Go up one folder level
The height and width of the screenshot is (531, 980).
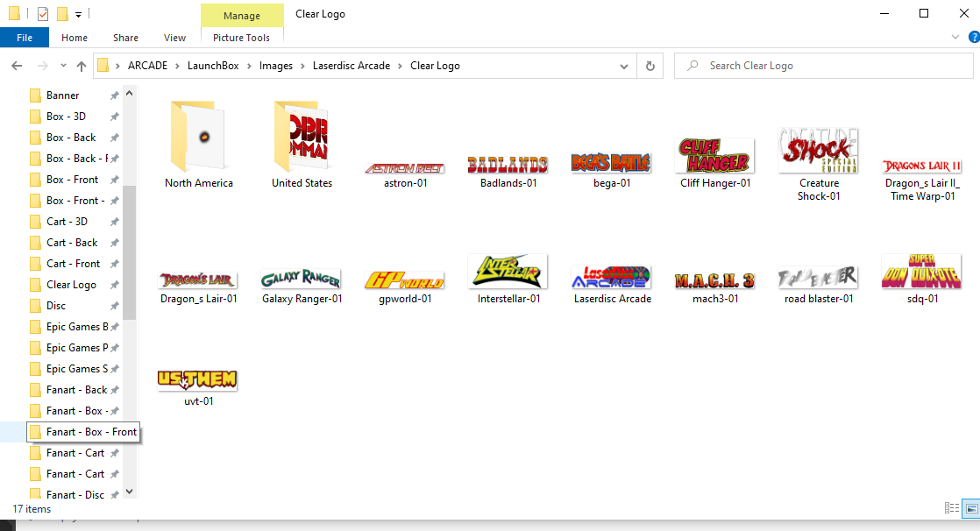[82, 66]
